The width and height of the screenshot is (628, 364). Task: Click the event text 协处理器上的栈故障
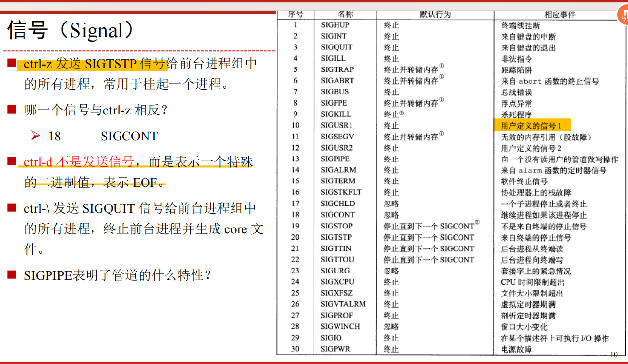[536, 193]
